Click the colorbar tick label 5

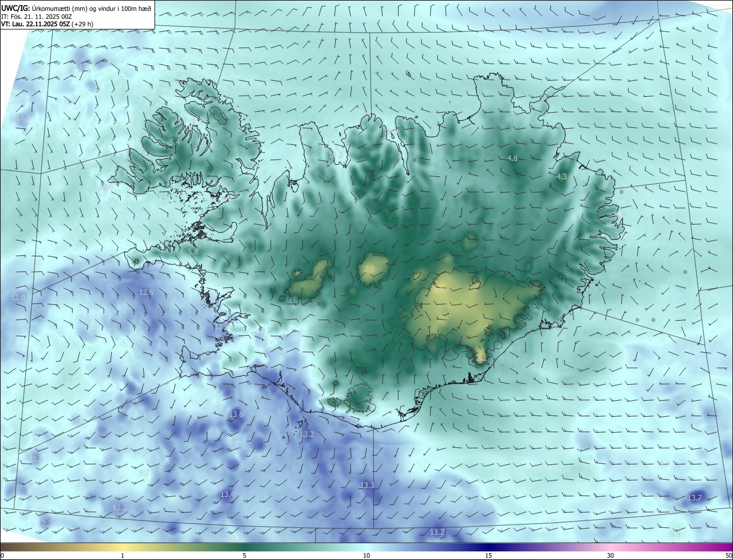pyautogui.click(x=245, y=555)
